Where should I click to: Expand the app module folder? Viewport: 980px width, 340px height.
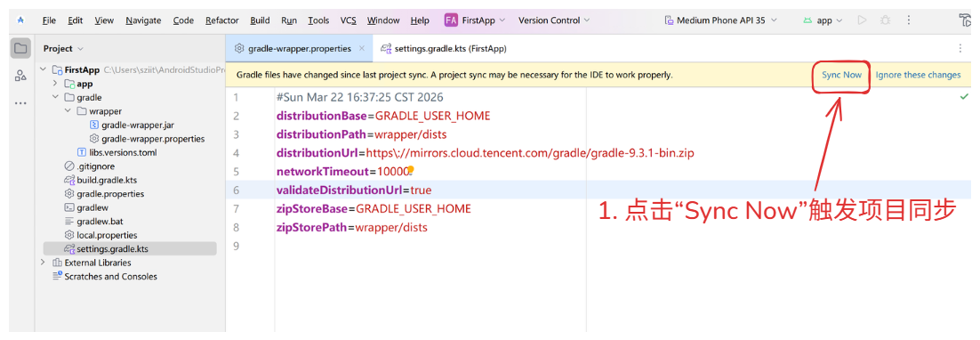[54, 83]
